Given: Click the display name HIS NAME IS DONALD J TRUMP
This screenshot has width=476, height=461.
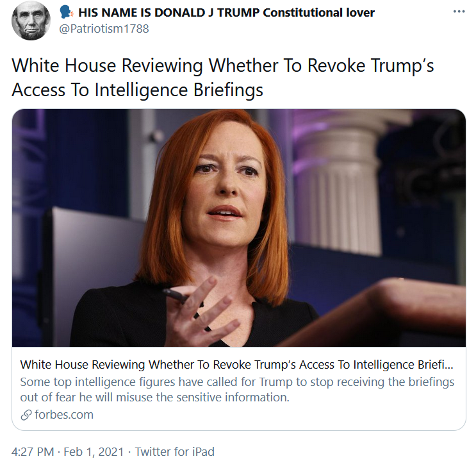Looking at the screenshot, I should pyautogui.click(x=169, y=12).
